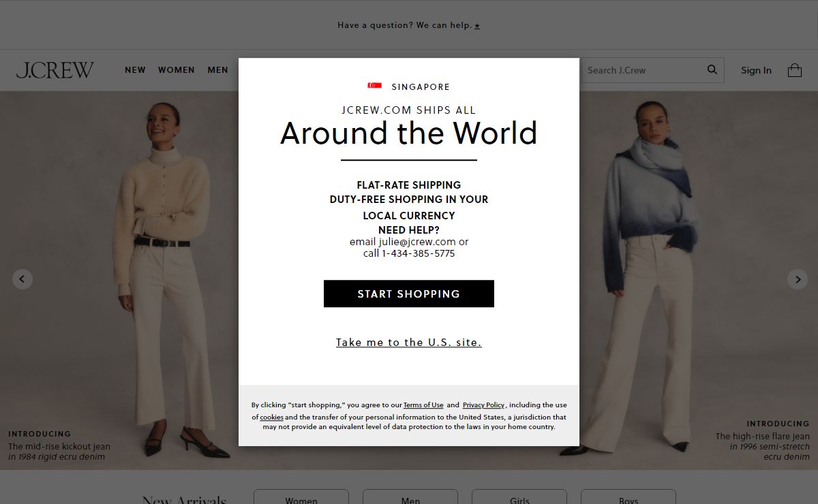
Task: Click the J.Crew logo
Action: (55, 70)
